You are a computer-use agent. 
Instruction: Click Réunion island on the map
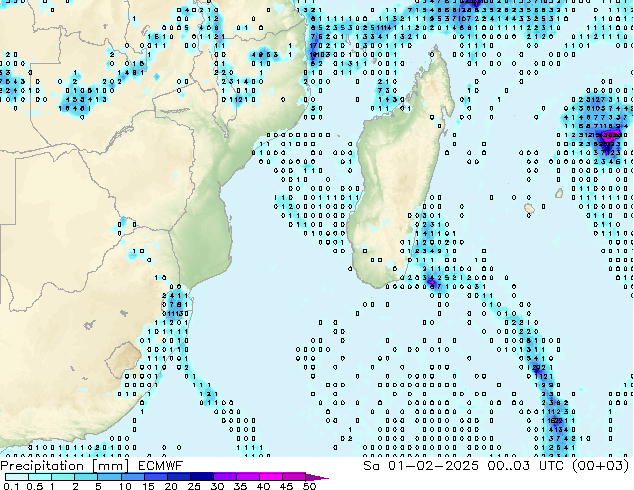pyautogui.click(x=529, y=209)
